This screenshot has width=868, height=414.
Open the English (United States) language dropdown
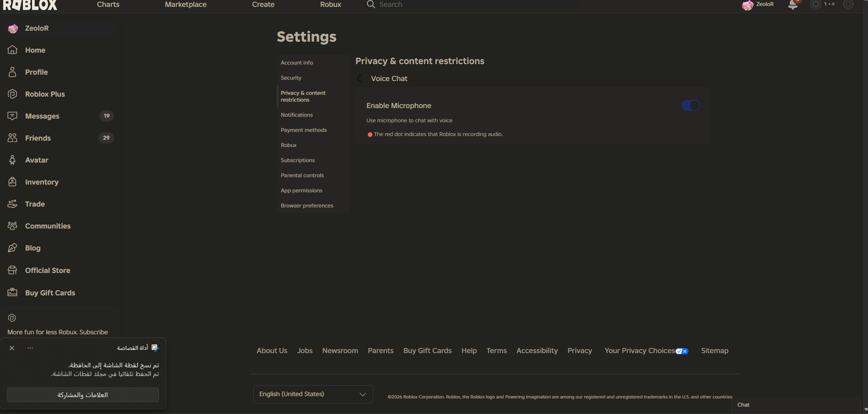point(313,394)
